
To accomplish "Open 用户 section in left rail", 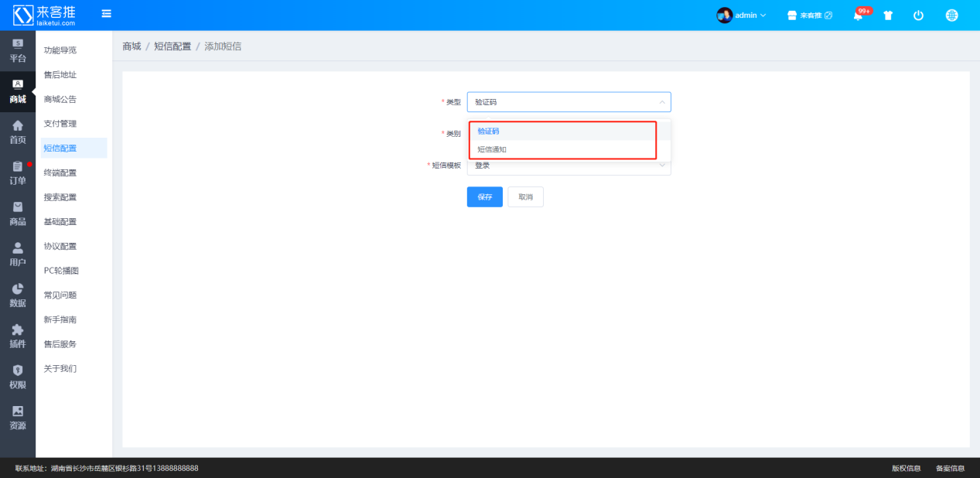I will (x=18, y=254).
